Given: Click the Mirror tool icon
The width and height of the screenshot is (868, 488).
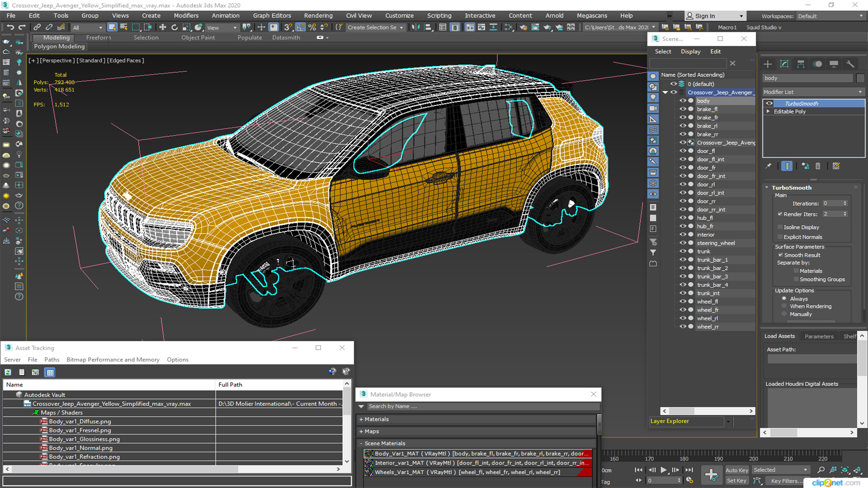Looking at the screenshot, I should (x=415, y=27).
